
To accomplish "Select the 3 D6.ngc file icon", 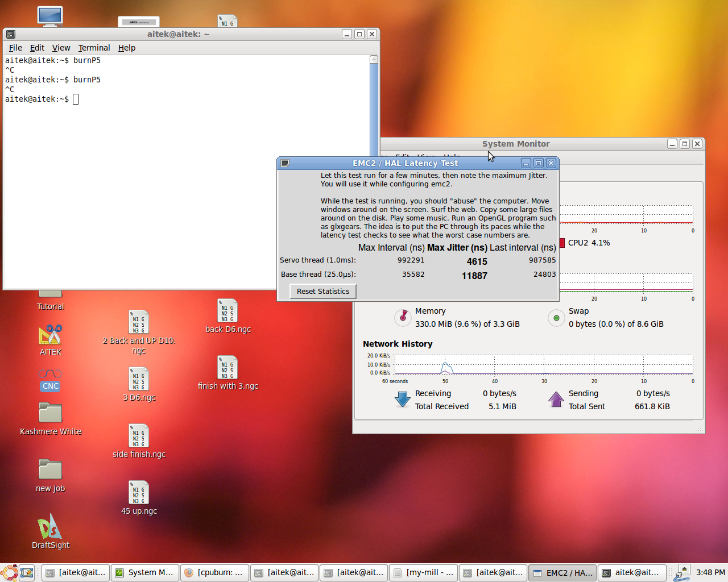I will 139,379.
